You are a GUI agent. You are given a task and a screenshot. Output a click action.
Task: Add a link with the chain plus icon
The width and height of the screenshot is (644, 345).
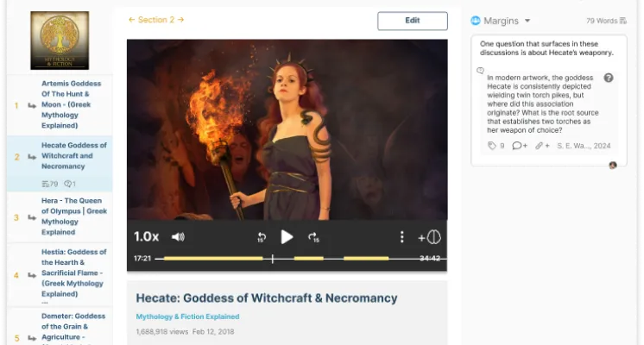542,146
